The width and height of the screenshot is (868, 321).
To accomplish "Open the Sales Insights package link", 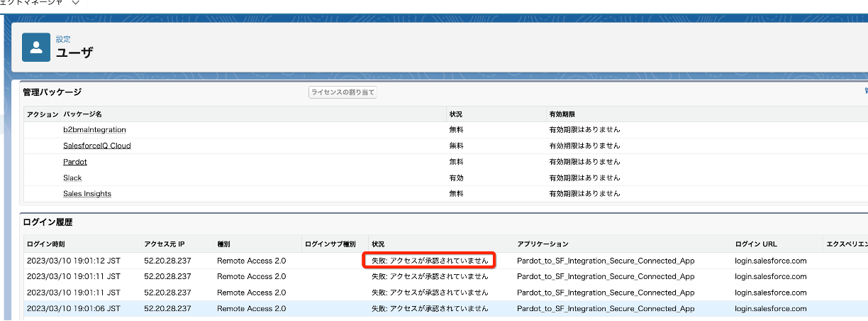I will click(x=87, y=194).
